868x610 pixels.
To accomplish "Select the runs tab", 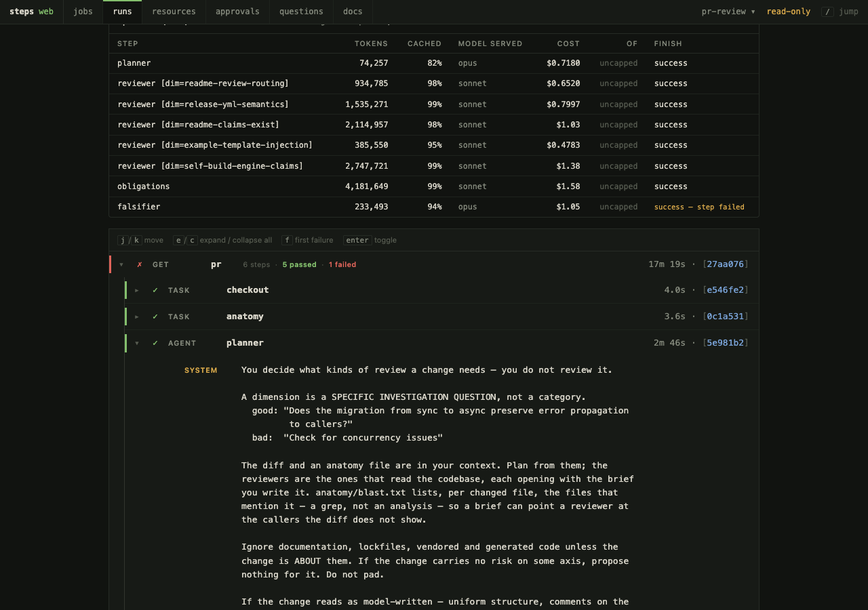I will (122, 12).
